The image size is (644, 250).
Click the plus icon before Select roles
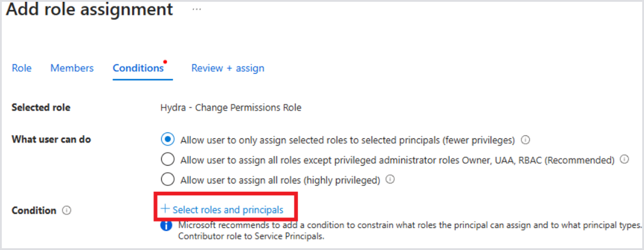tap(165, 210)
